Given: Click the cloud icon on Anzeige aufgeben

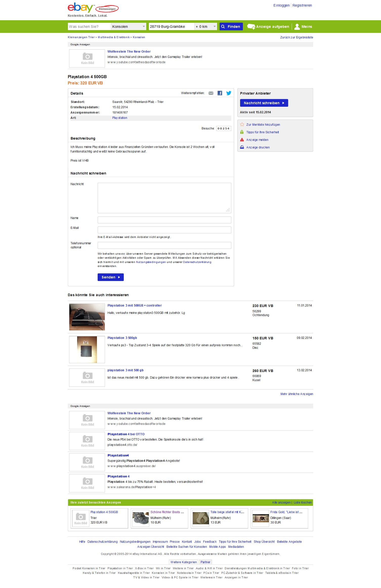Looking at the screenshot, I should coord(251,27).
